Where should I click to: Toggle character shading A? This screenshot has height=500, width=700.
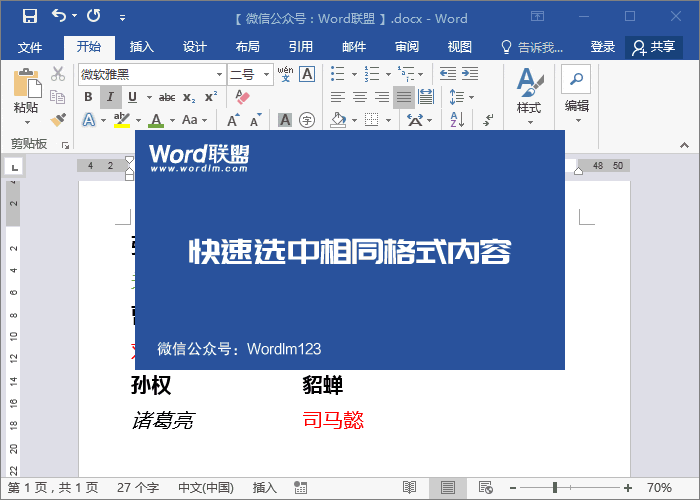click(x=285, y=120)
